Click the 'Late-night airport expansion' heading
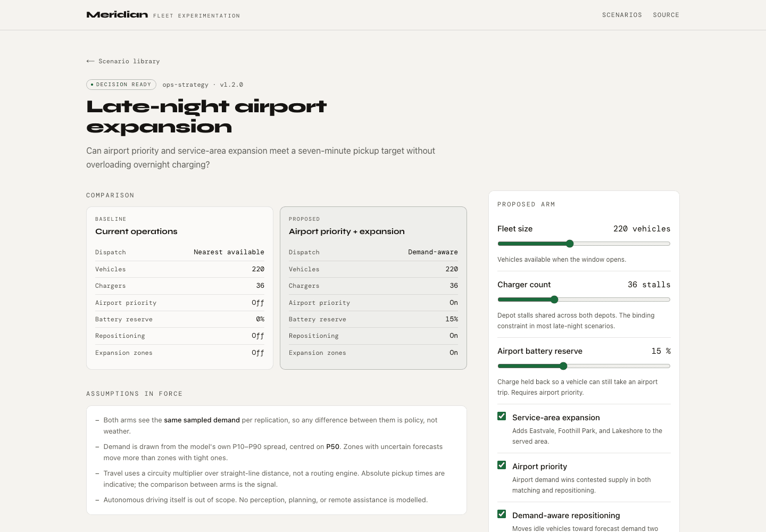Screen dimensions: 766x532 click(x=206, y=117)
